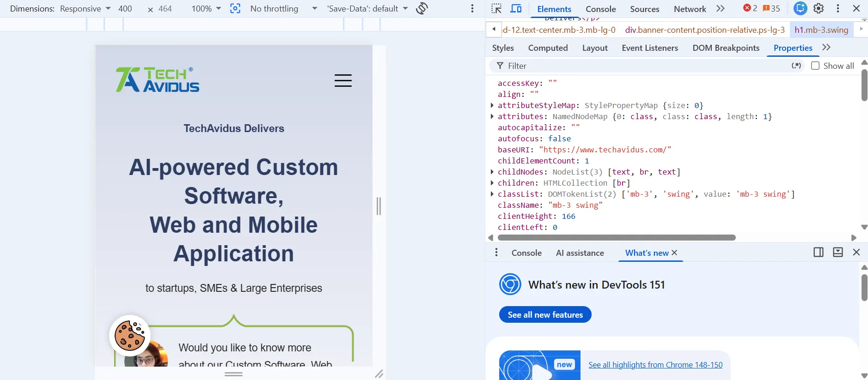Open the Customize DevTools three-dot menu

tap(837, 8)
